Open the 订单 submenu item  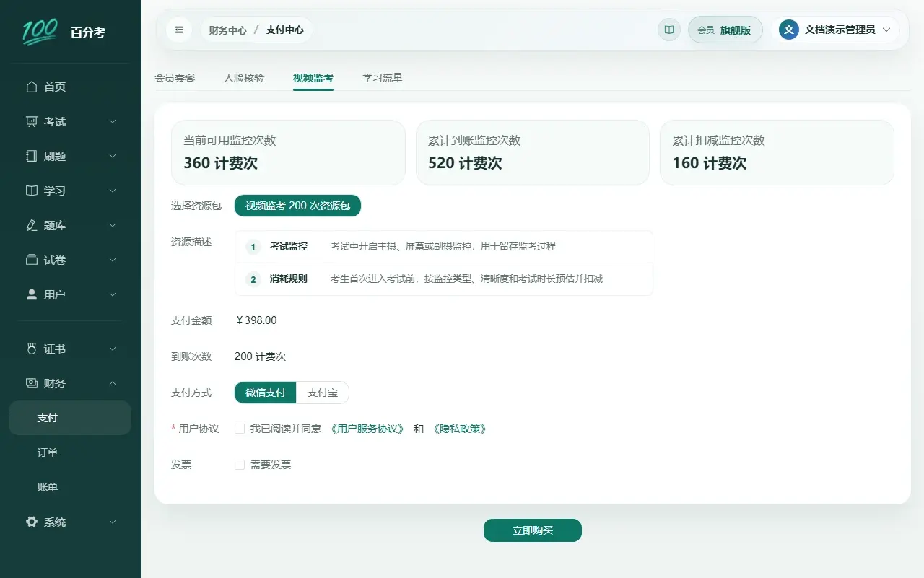click(70, 452)
